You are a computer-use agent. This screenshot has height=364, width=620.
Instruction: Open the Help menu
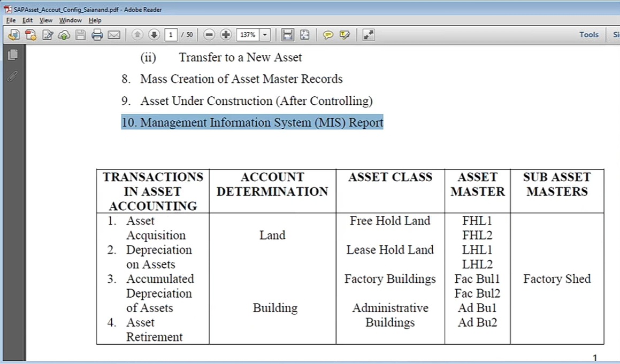point(95,20)
